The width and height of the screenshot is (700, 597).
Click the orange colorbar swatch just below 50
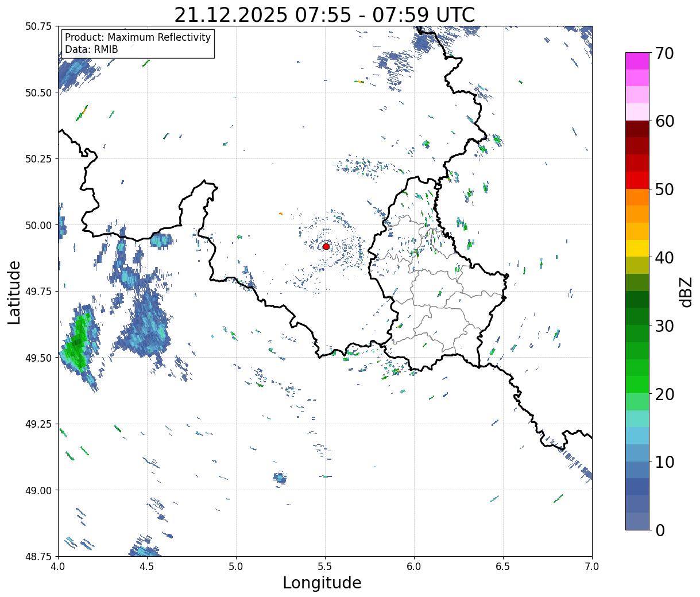tap(637, 197)
